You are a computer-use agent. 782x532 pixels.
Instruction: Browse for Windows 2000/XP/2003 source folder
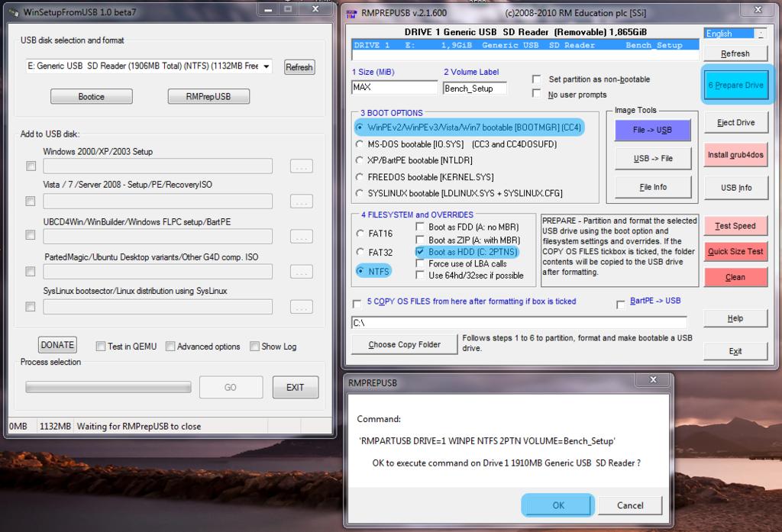click(301, 166)
